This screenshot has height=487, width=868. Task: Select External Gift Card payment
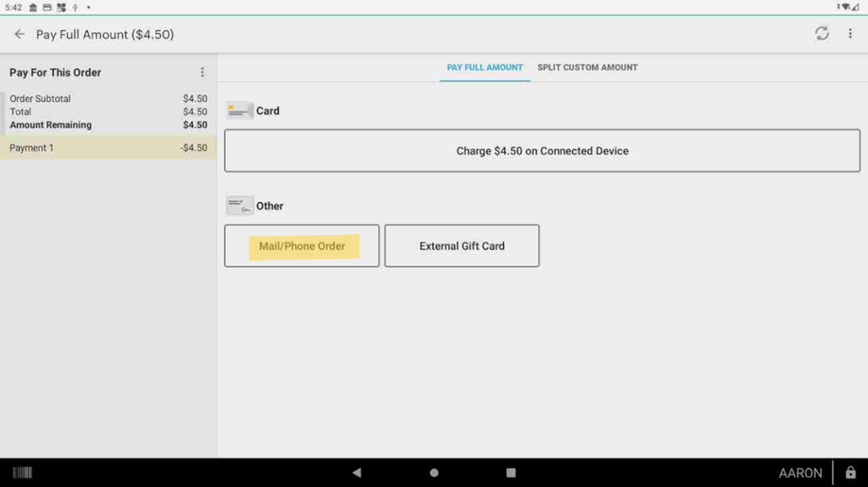point(462,246)
